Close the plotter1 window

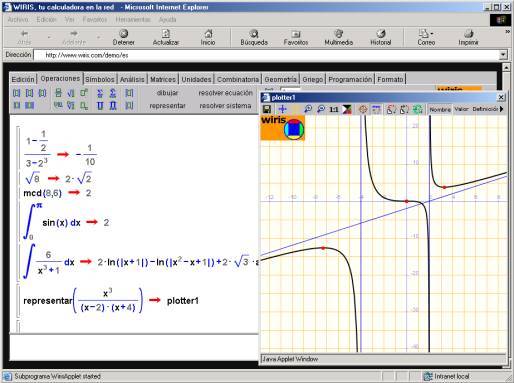pos(501,97)
